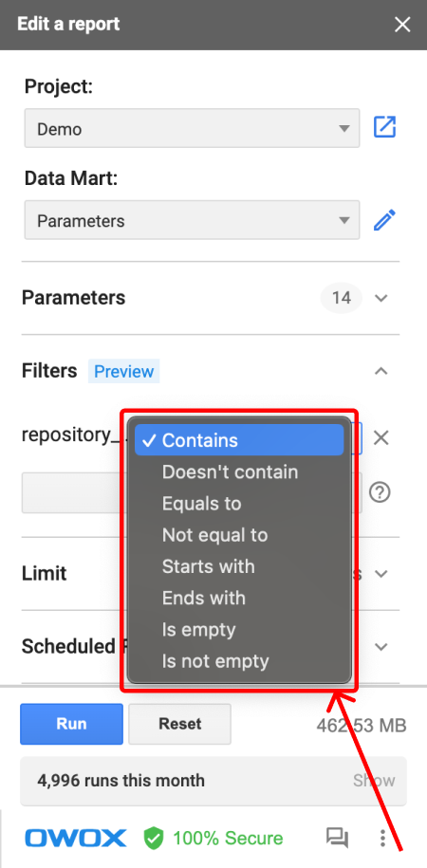
Task: Pick the Starts with option
Action: pos(239,566)
